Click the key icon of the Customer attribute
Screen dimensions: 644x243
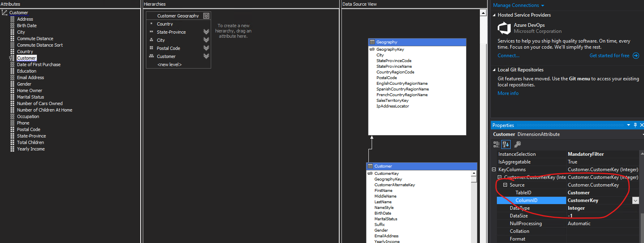12,58
